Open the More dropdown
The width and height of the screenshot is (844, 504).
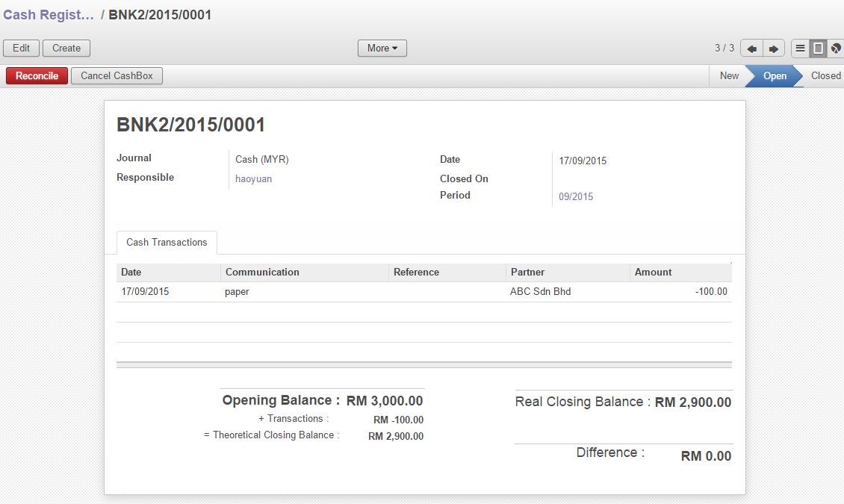tap(382, 48)
